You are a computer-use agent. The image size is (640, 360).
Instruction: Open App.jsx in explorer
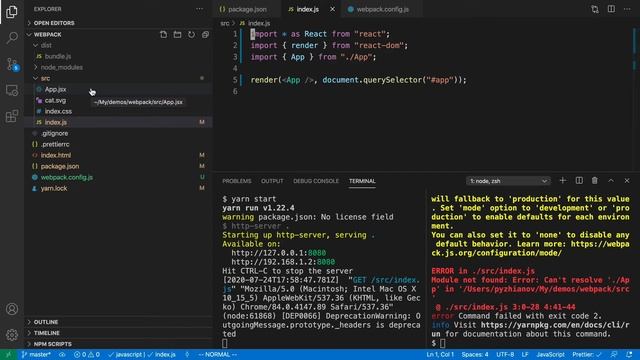click(118, 89)
